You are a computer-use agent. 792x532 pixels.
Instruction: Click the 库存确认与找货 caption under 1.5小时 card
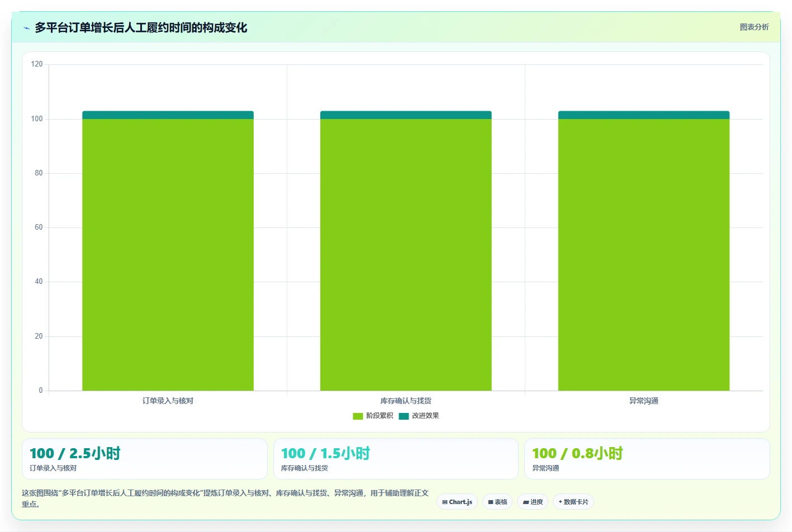pos(305,468)
